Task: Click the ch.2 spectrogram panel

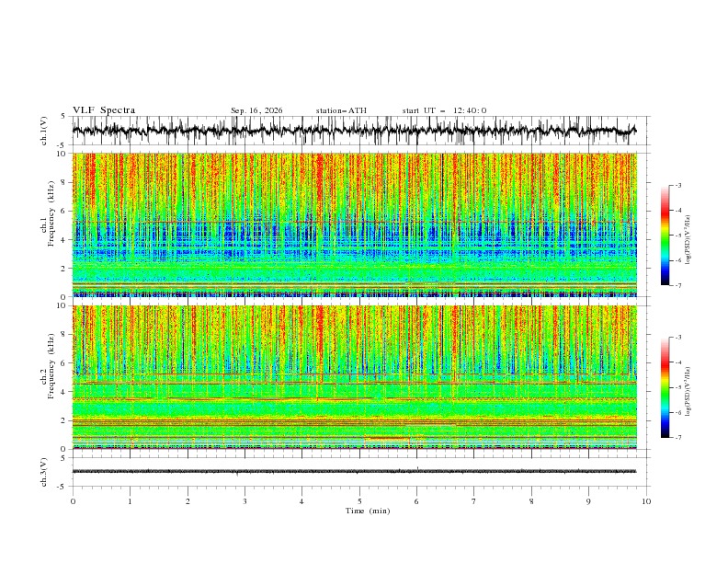Action: pos(354,377)
